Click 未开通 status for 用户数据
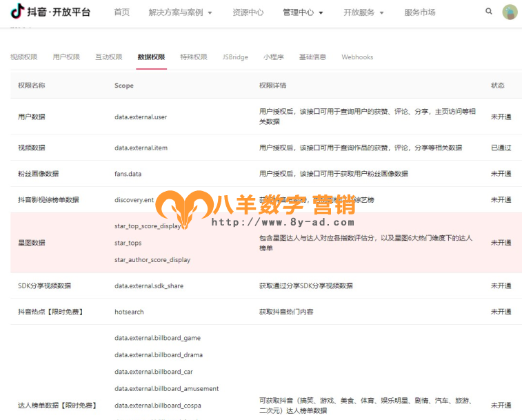 point(501,117)
